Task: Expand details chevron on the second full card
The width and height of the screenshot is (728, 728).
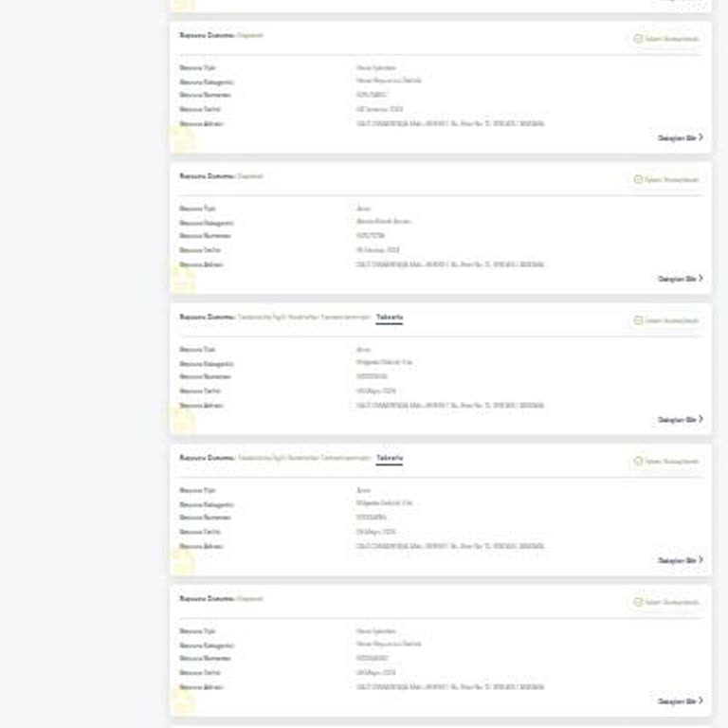Action: (701, 279)
